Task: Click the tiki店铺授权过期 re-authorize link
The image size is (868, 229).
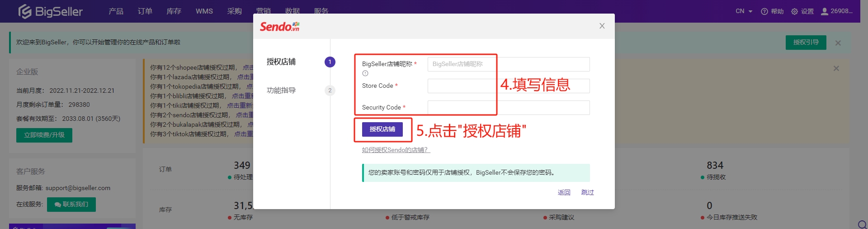Action: pos(240,105)
